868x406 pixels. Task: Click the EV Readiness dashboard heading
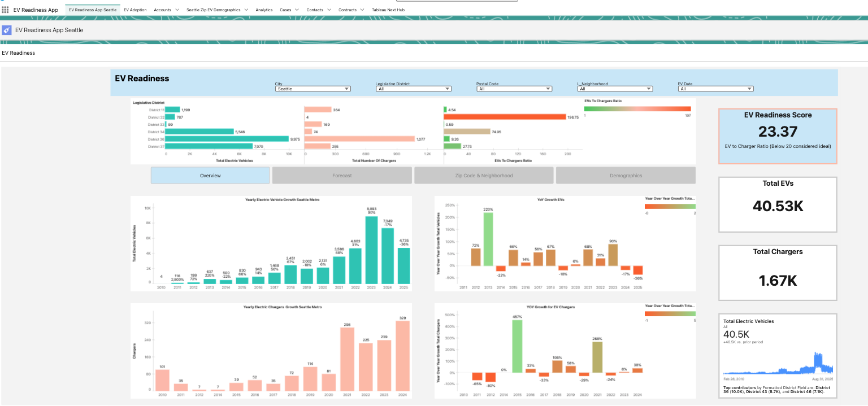pos(142,78)
